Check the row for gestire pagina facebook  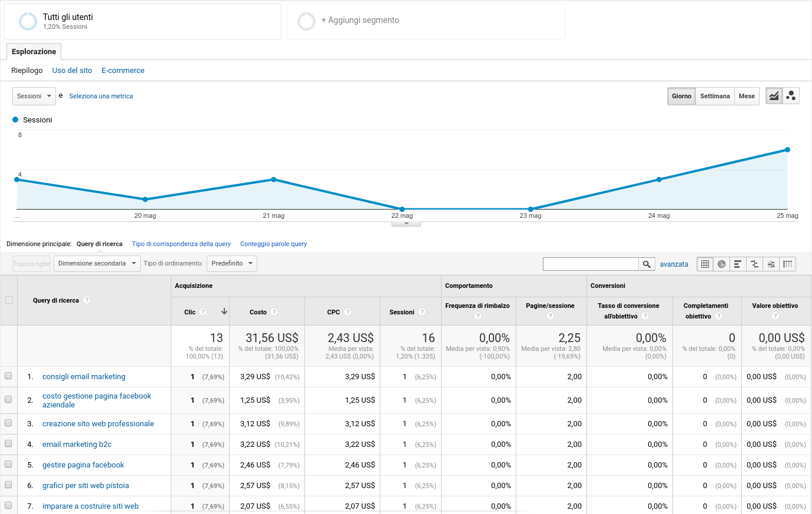point(8,464)
